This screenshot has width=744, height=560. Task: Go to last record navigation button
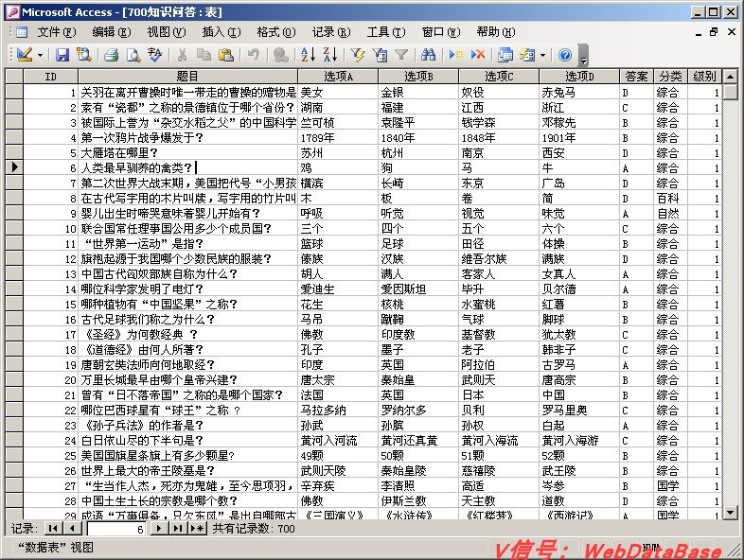(x=177, y=528)
